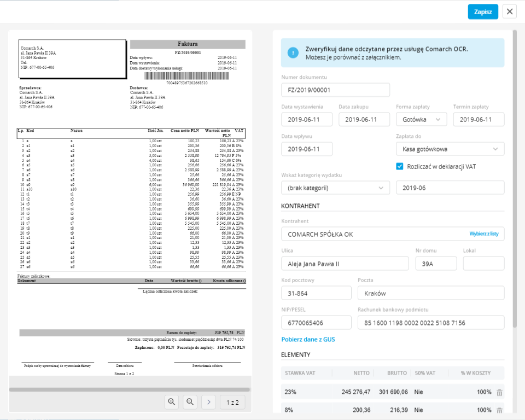525x420 pixels.
Task: Click the NIP/PESEL input field
Action: tap(316, 323)
